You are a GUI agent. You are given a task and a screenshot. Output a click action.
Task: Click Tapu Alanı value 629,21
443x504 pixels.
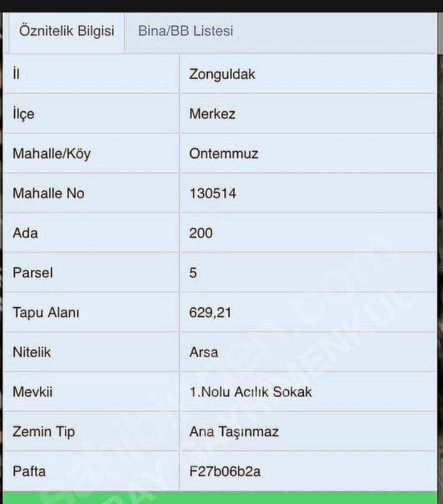pos(210,312)
